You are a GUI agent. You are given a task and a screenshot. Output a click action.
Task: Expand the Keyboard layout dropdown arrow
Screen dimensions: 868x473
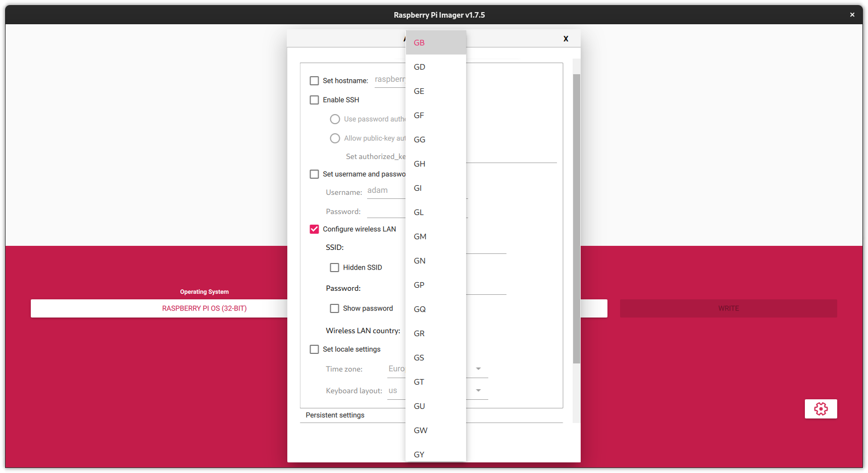click(478, 391)
